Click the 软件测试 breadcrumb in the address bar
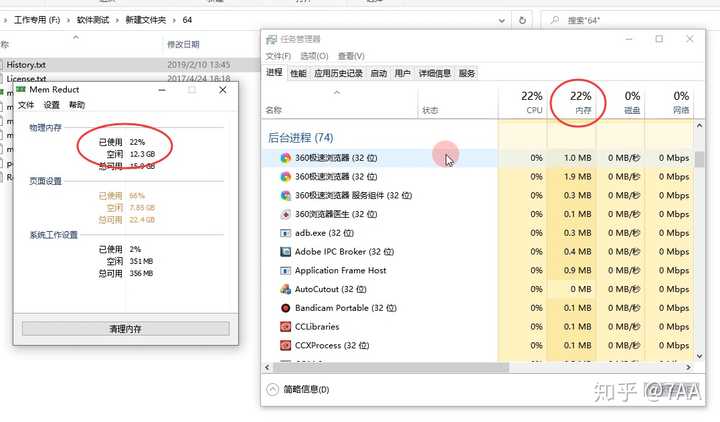Image resolution: width=720 pixels, height=422 pixels. tap(93, 20)
